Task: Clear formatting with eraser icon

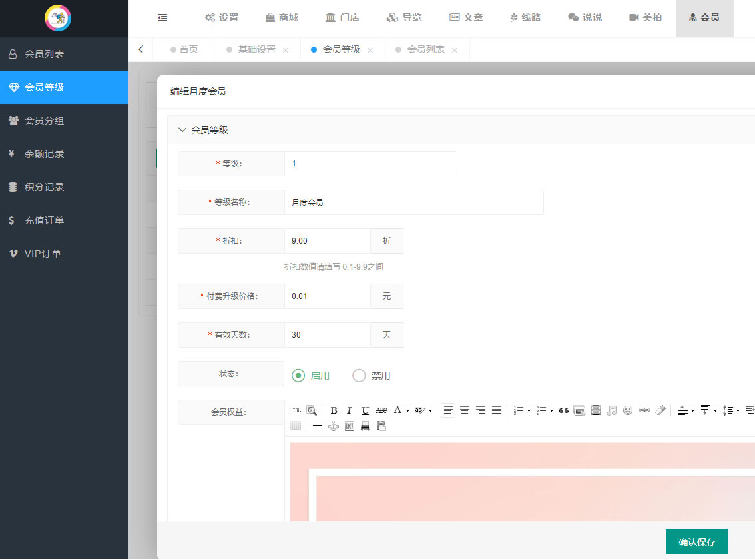Action: pos(660,410)
